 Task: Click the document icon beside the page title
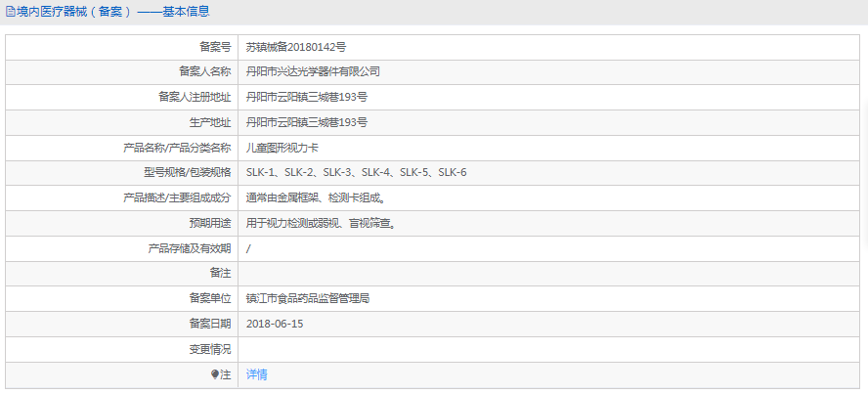(x=10, y=12)
